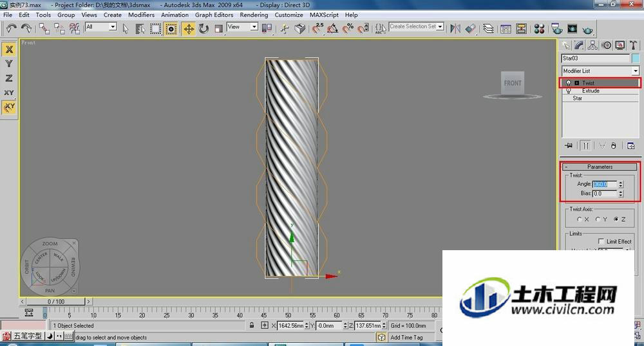Switch to the Display command panel tab
The height and width of the screenshot is (346, 644).
click(x=620, y=45)
